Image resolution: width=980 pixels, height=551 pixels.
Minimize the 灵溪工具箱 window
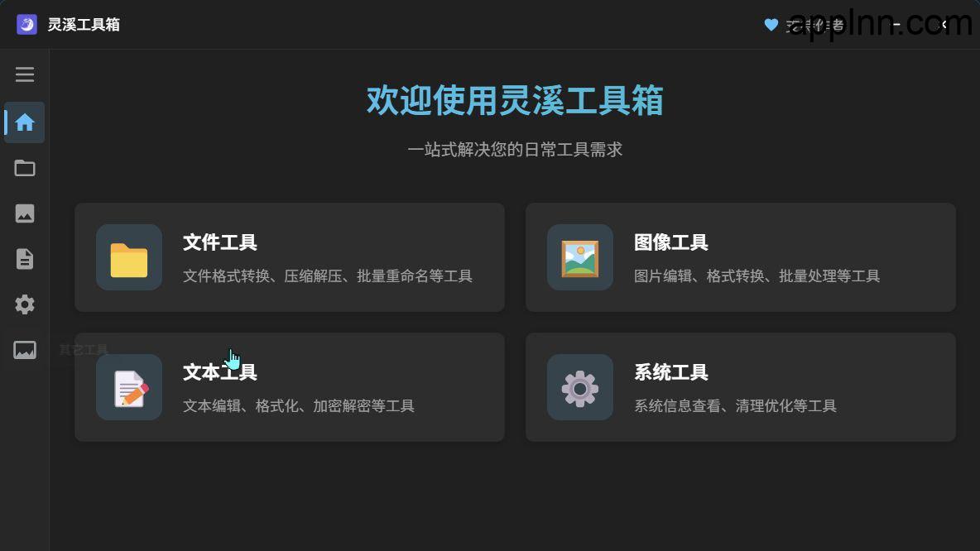click(x=897, y=25)
